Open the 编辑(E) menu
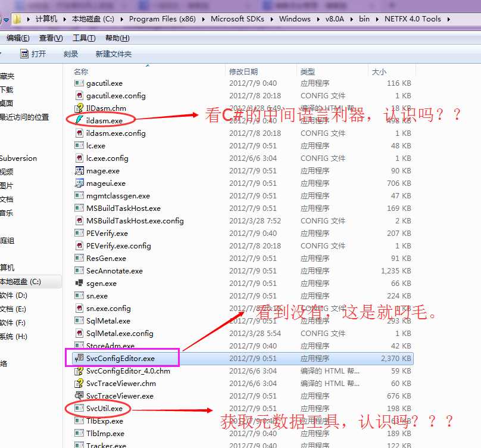481x448 pixels. click(x=18, y=38)
